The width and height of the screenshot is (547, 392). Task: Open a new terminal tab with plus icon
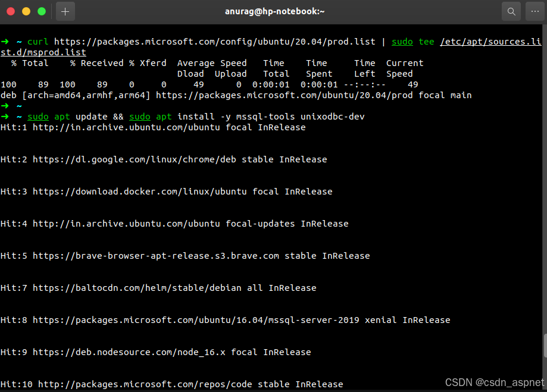click(x=65, y=11)
